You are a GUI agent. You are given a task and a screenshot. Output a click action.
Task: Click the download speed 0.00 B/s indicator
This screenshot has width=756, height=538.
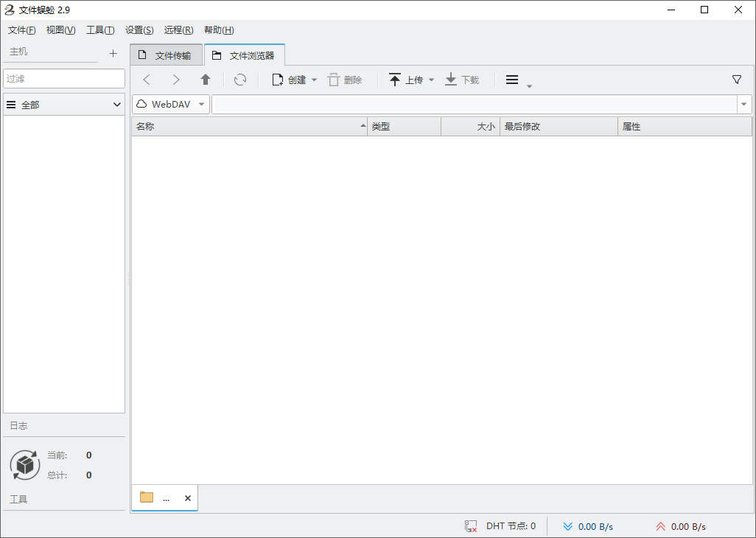pos(588,526)
